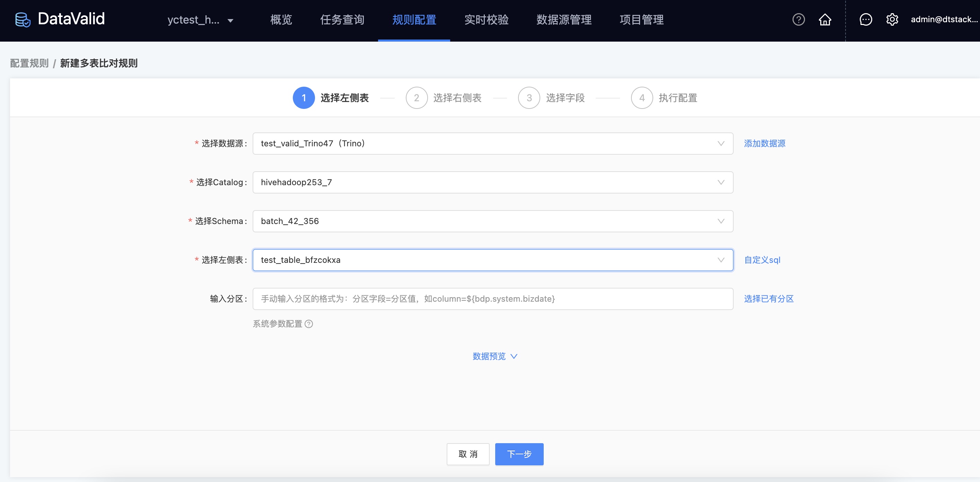Click the 输入分区 input field
980x482 pixels.
coord(493,299)
